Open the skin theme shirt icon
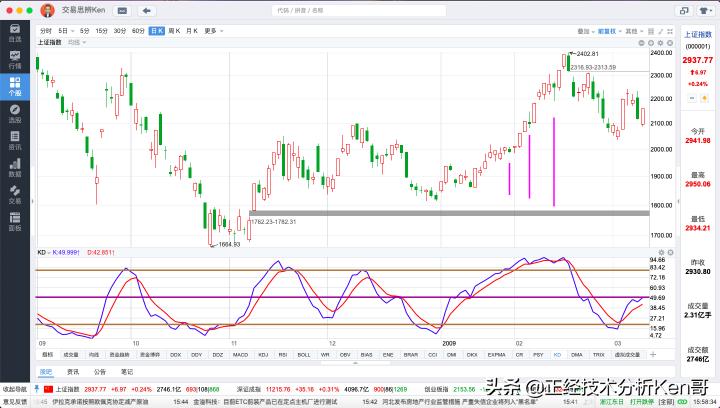Viewport: 720px width, 408px height. (705, 11)
